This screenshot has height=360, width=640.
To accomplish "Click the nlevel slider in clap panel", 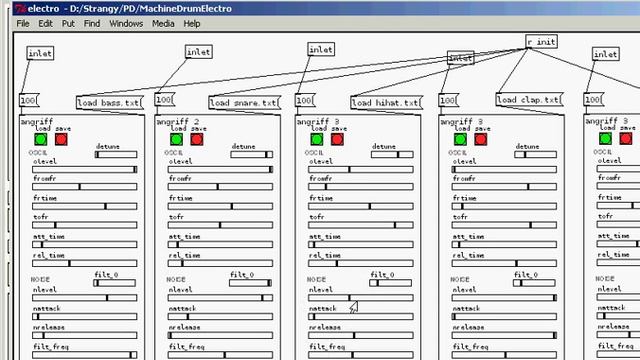I will [x=504, y=298].
